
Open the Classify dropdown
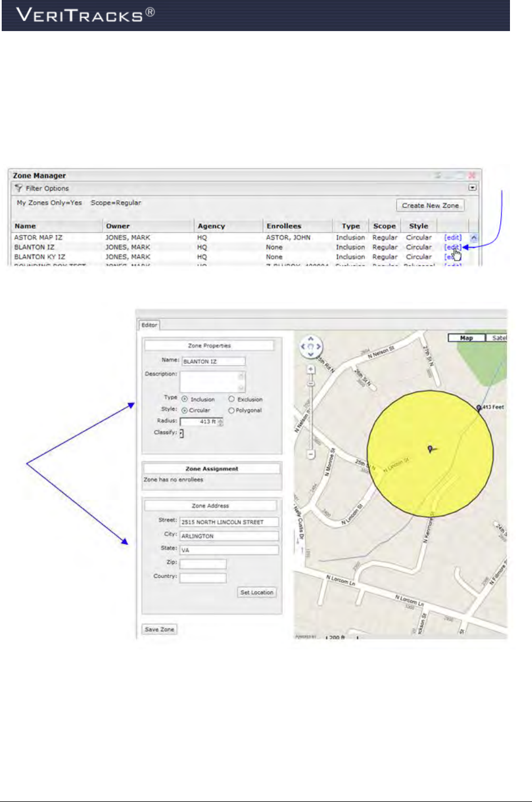point(181,433)
